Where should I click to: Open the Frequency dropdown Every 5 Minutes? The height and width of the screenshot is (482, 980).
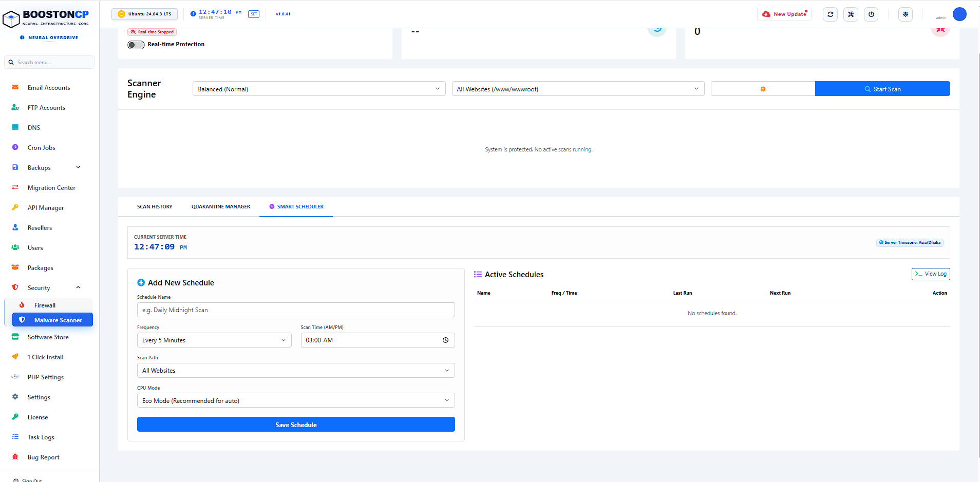[x=214, y=340]
